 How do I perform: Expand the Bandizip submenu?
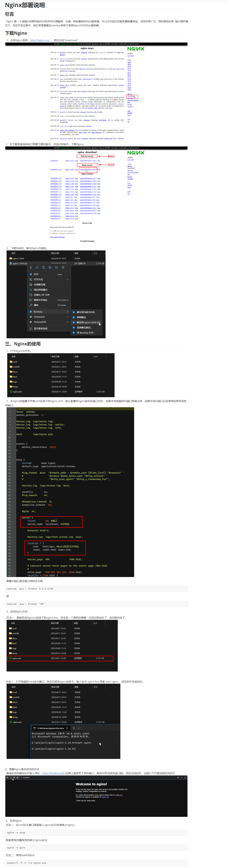tap(67, 312)
